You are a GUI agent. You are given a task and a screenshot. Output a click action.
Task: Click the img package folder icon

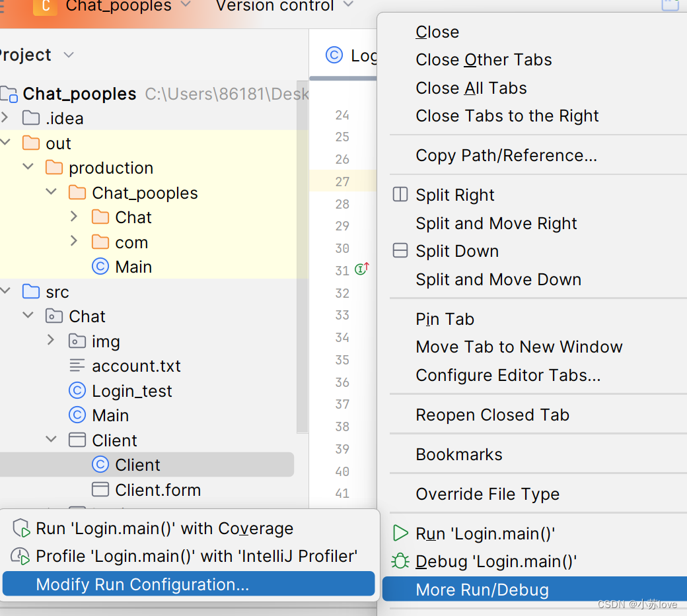77,341
